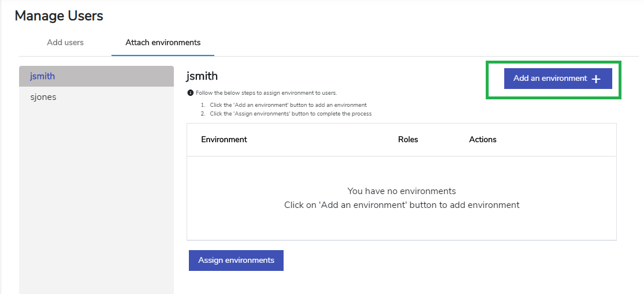
Task: Click the Roles column header
Action: pos(408,140)
